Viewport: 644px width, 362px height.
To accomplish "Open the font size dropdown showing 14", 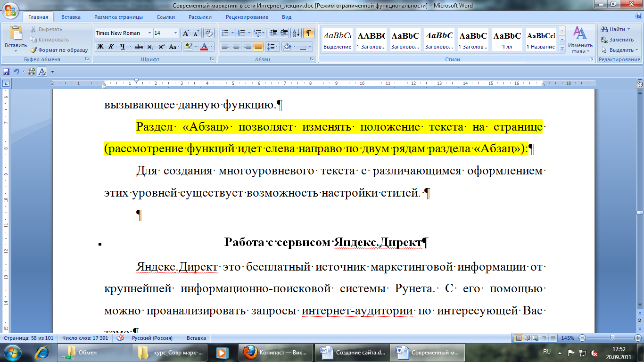I will click(x=176, y=33).
